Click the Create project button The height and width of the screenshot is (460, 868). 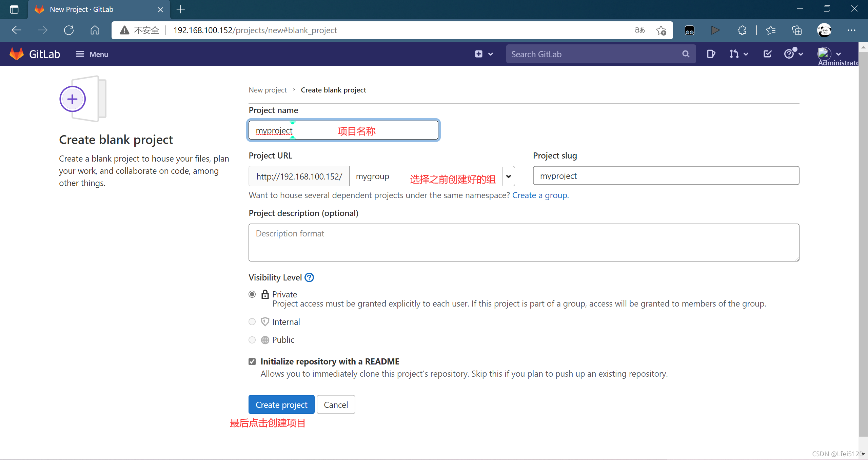click(281, 404)
